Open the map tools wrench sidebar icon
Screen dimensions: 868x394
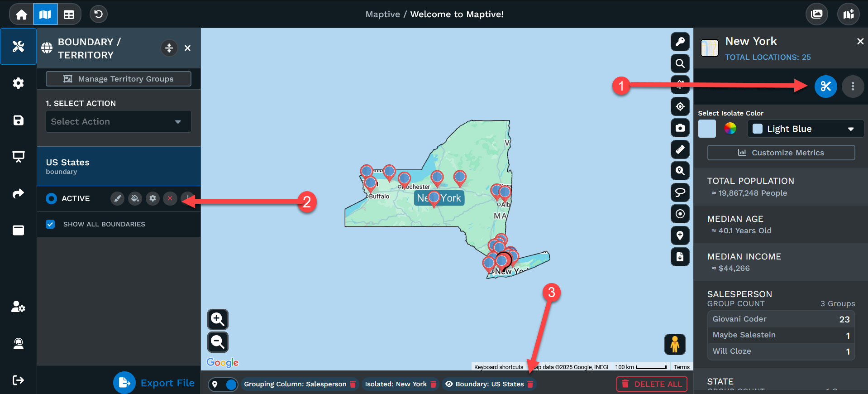coord(18,46)
